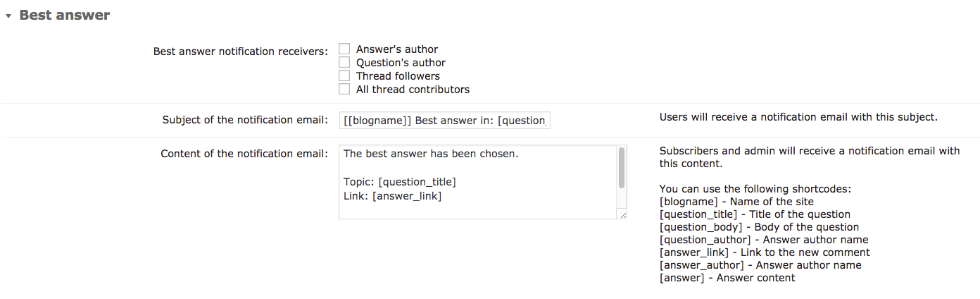Click the "All thread contributors" label text
Screen dimensions: 980x299
(x=413, y=90)
